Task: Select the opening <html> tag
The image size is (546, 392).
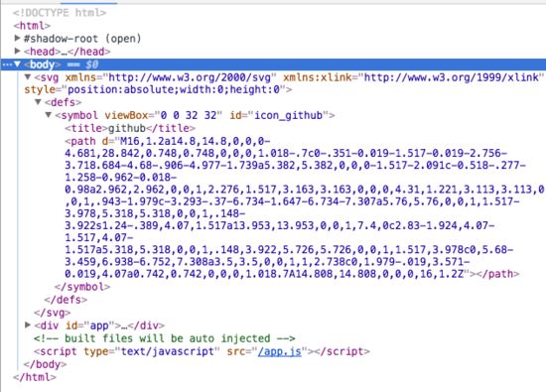Action: [32, 26]
